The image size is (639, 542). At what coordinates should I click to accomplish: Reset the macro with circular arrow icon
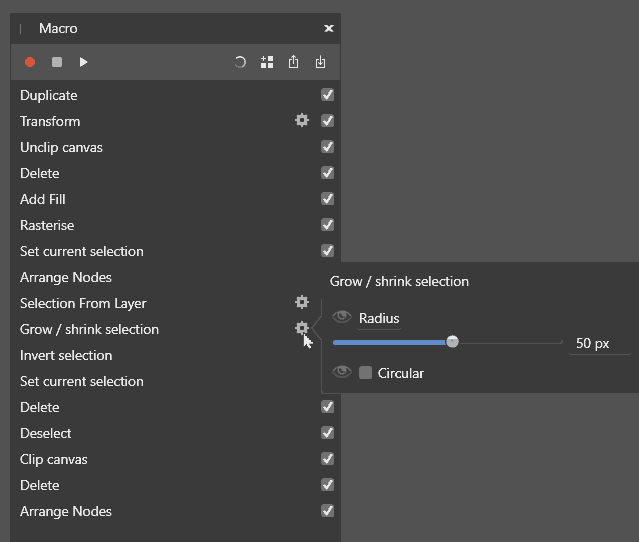240,62
